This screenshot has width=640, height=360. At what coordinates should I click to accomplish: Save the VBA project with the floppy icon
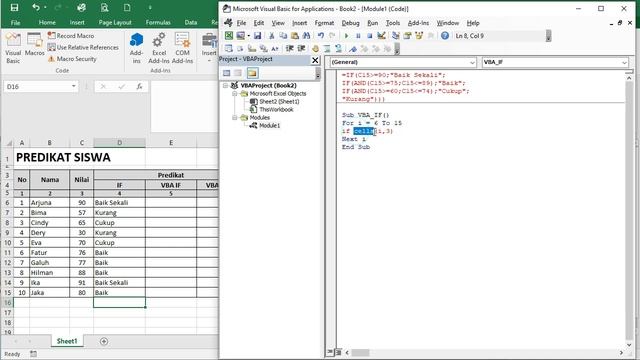pyautogui.click(x=258, y=36)
